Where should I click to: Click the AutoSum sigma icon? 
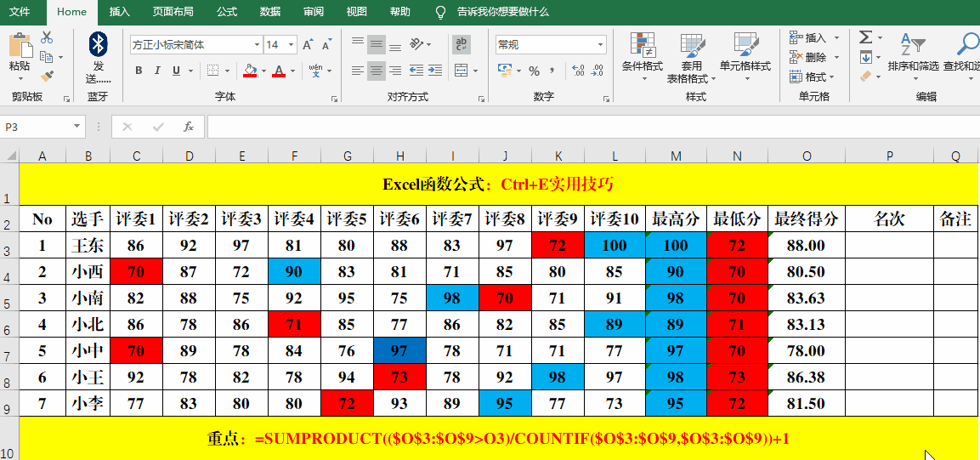(x=865, y=37)
